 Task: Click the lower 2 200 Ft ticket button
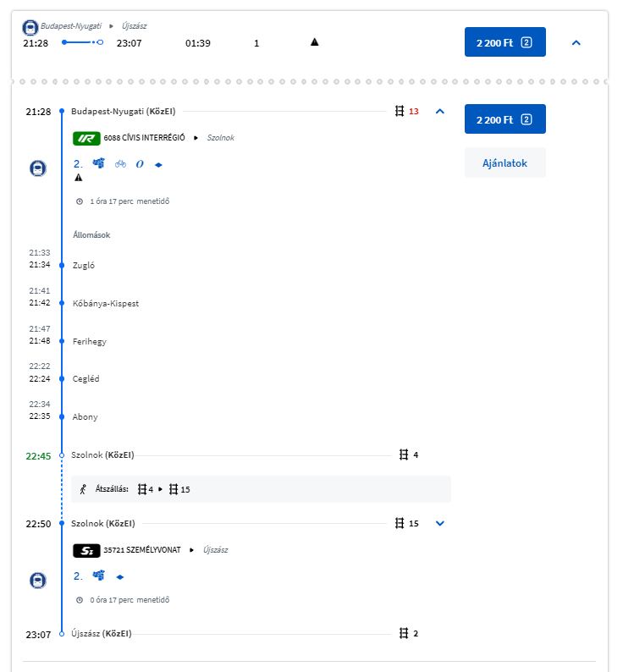coord(505,119)
